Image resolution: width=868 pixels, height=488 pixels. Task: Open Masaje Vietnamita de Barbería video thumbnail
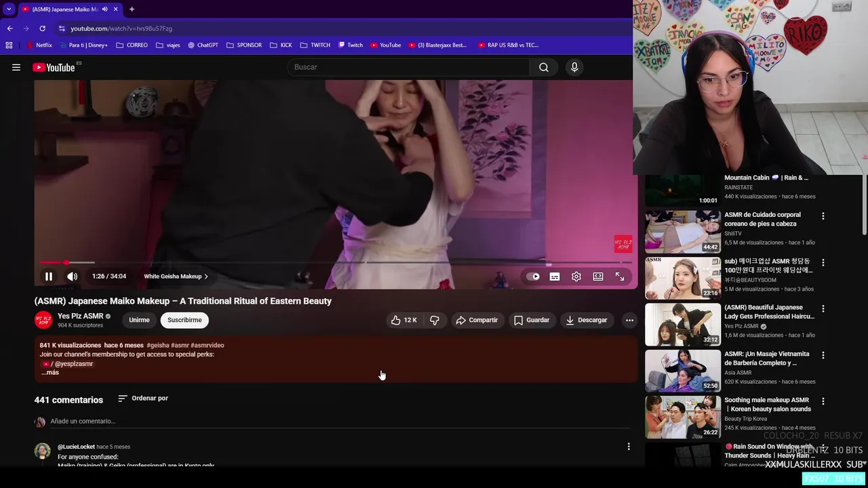click(682, 371)
